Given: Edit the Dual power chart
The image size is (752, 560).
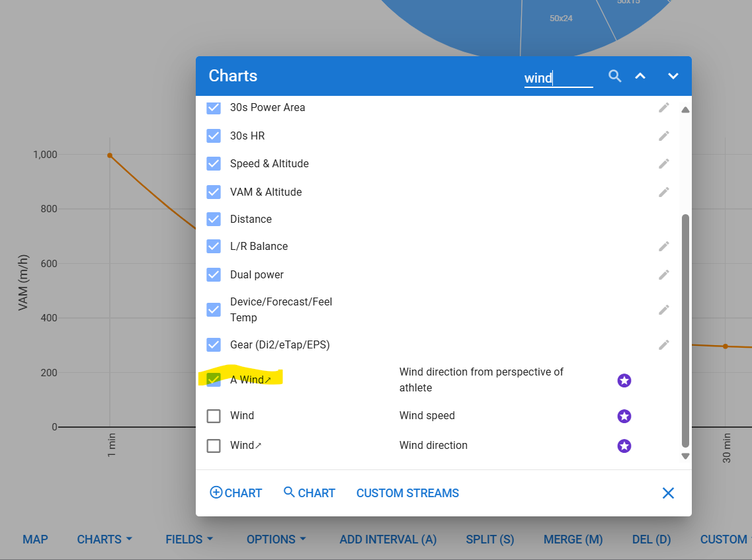Looking at the screenshot, I should [x=664, y=274].
